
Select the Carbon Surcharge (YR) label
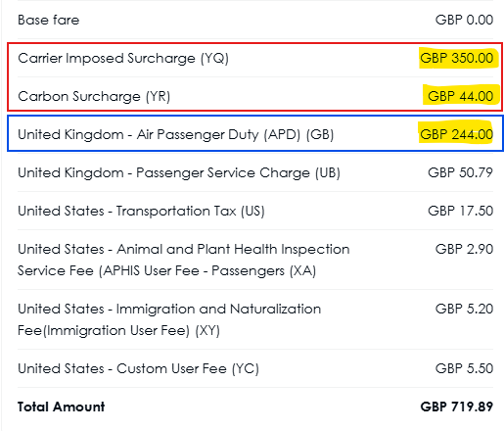[94, 97]
